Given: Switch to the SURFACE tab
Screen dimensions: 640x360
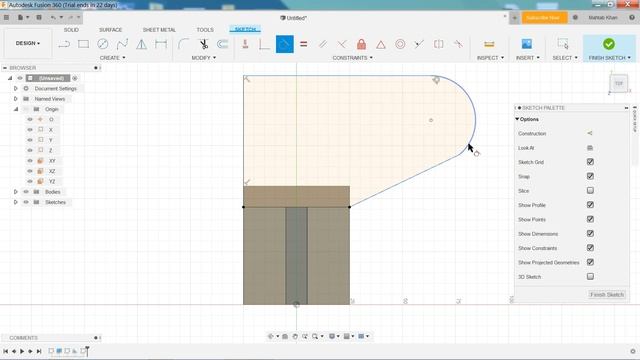Looking at the screenshot, I should pyautogui.click(x=110, y=30).
